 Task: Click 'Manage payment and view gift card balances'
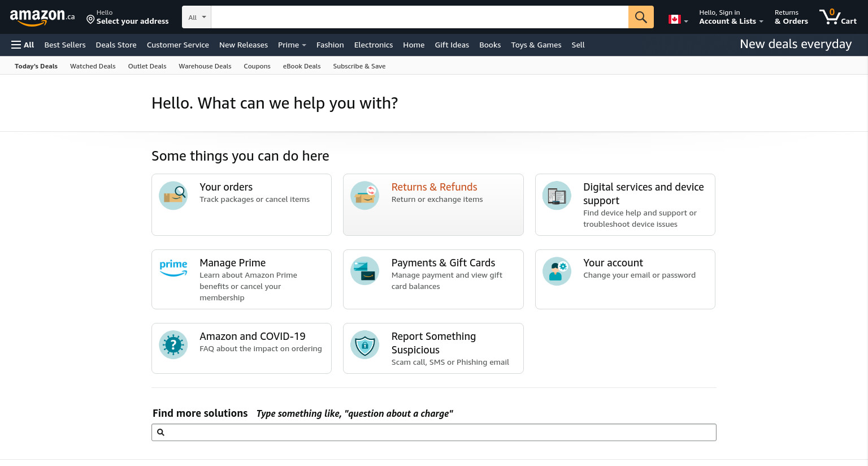pos(447,281)
